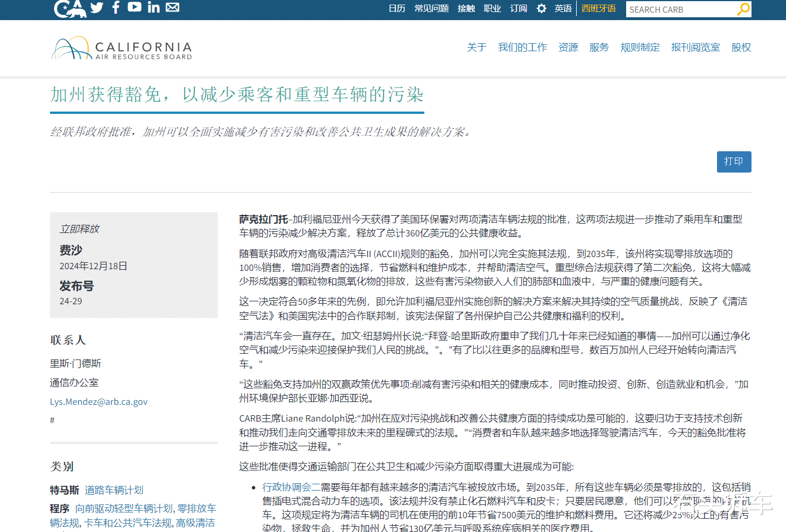786x532 pixels.
Task: Focus the SEARCH CARB input field
Action: click(681, 9)
